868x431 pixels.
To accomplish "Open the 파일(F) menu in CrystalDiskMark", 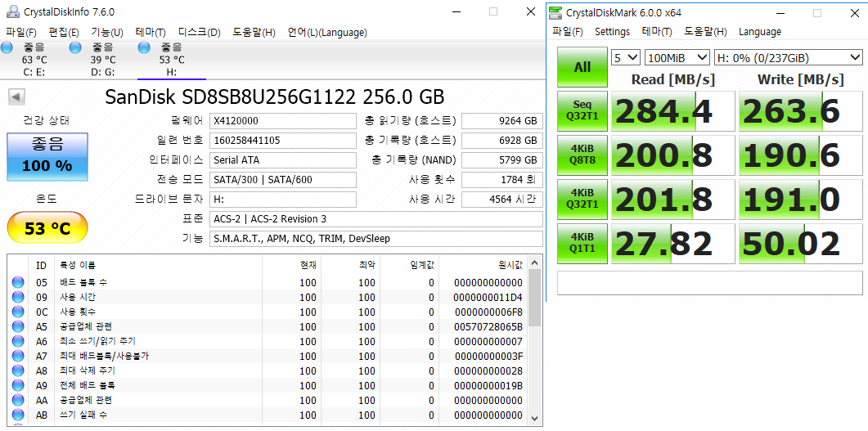I will 568,32.
